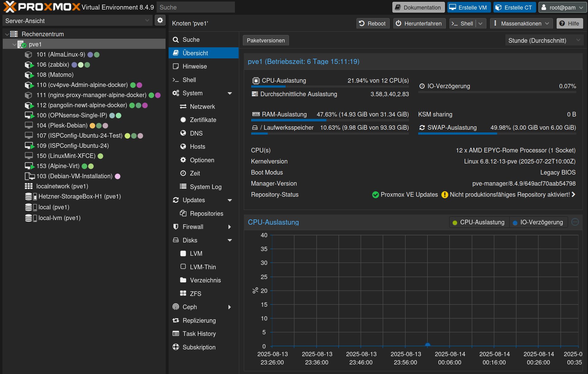
Task: Click the stopped VM icon for 104 (Plesk-Debian)
Action: tap(29, 125)
